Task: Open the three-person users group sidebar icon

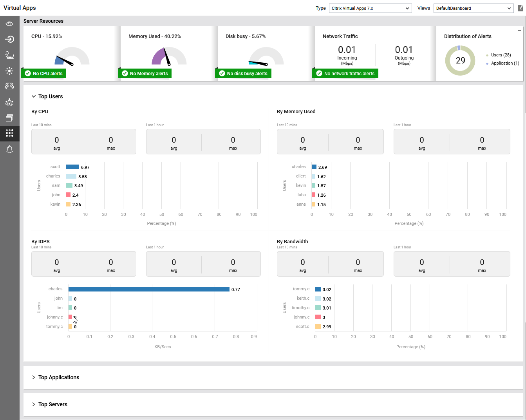Action: (x=9, y=86)
